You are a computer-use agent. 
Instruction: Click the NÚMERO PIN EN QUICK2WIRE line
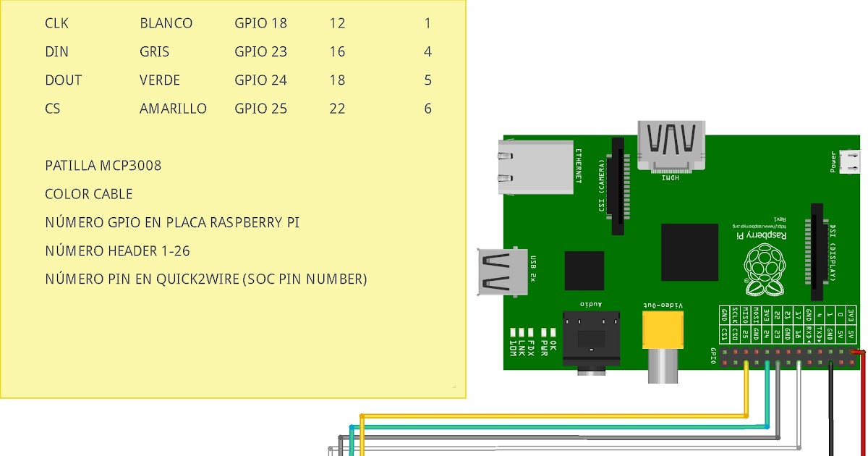point(206,279)
